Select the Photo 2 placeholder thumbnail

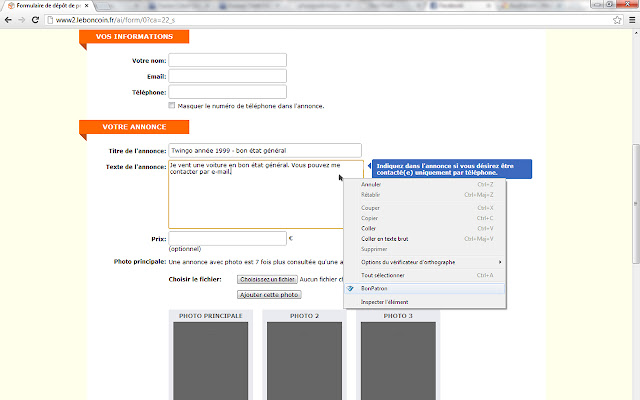point(304,361)
